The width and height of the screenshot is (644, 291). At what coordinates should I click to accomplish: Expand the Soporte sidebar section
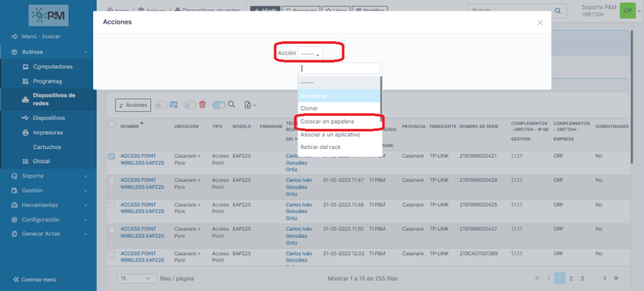(48, 176)
